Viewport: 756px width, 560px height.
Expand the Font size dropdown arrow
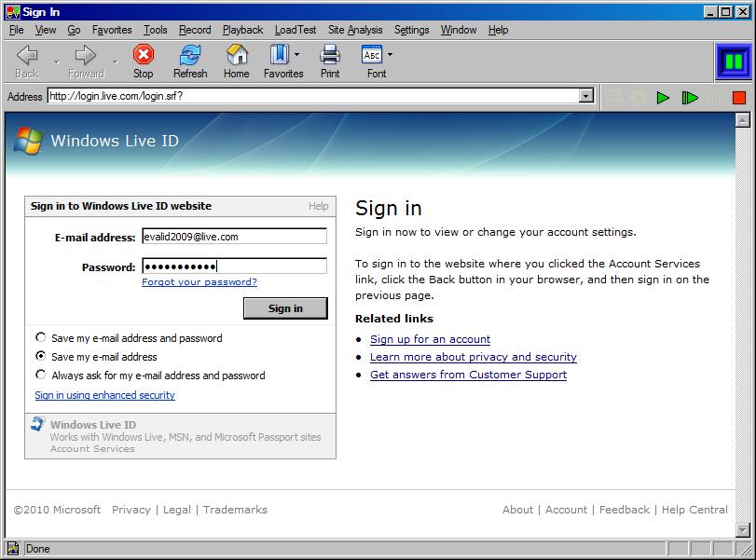coord(390,54)
